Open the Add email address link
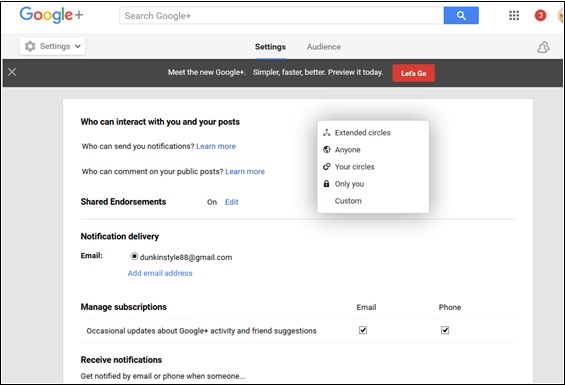Screen dimensions: 565x385 (160, 273)
